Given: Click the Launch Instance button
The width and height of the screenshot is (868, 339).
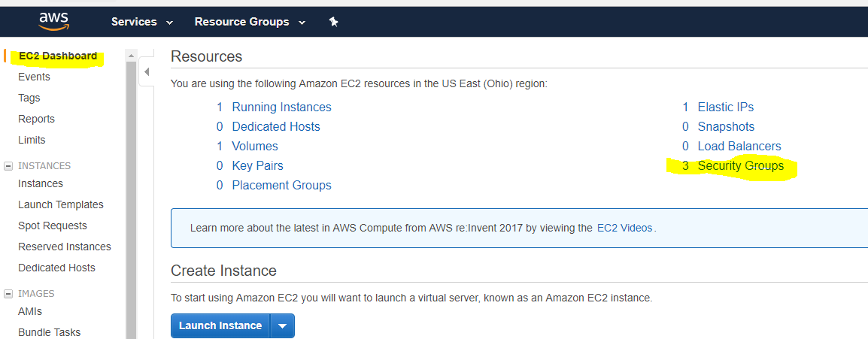Looking at the screenshot, I should click(220, 325).
